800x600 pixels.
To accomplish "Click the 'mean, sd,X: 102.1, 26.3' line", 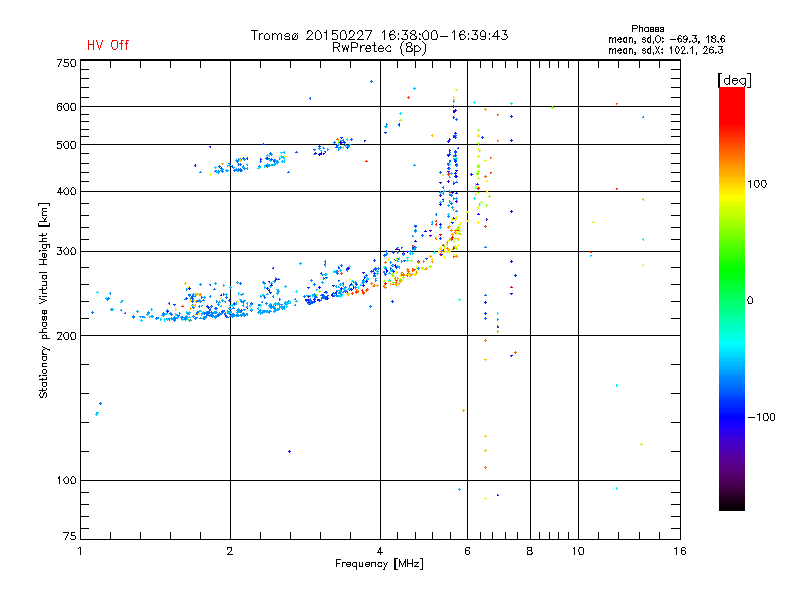I will (665, 50).
